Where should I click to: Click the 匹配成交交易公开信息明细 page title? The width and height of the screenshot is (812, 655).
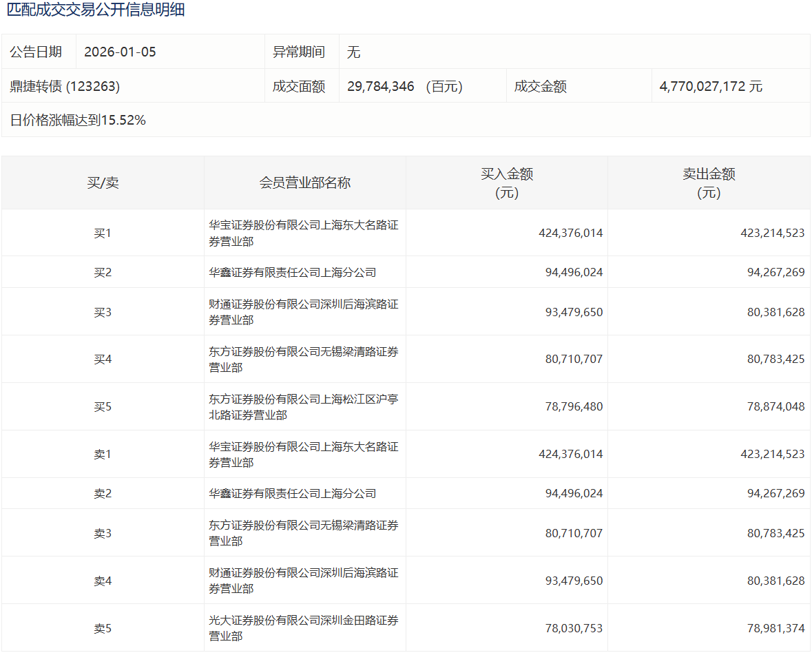tap(96, 10)
